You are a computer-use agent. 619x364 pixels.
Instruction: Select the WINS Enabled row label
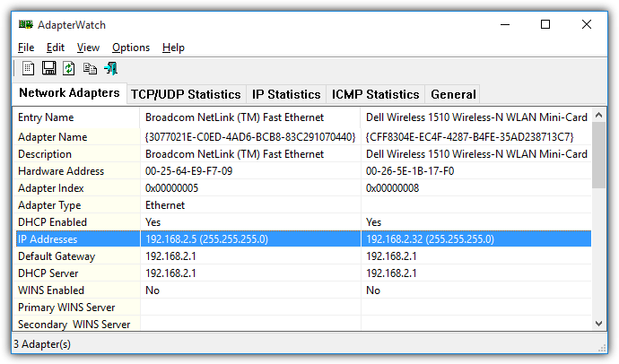pos(51,290)
